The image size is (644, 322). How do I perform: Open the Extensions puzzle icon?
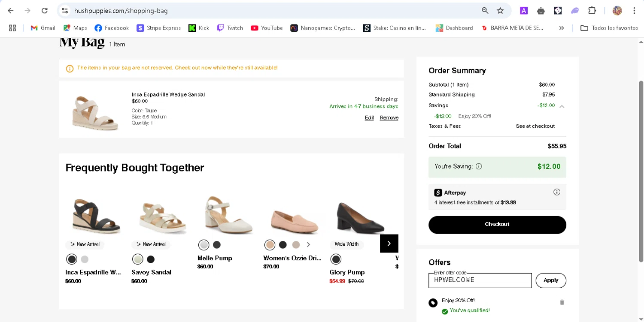click(x=592, y=11)
